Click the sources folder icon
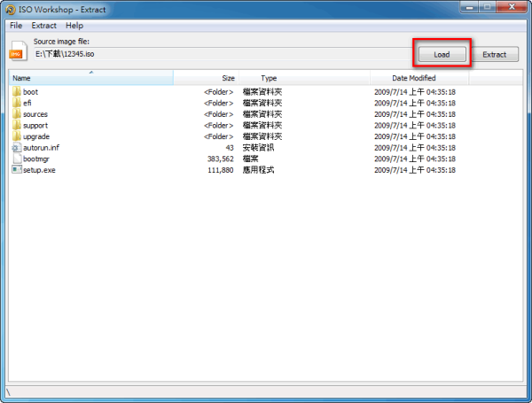The width and height of the screenshot is (532, 403). pyautogui.click(x=17, y=114)
